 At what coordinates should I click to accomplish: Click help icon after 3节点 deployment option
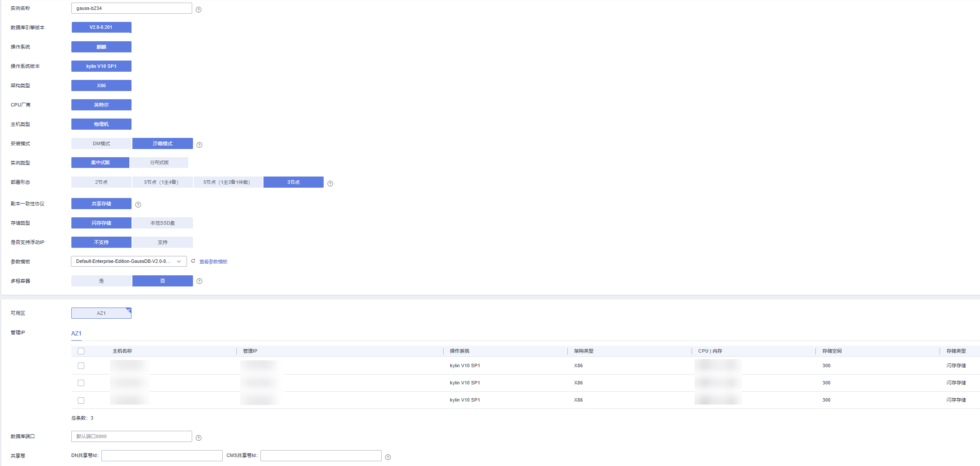point(330,183)
